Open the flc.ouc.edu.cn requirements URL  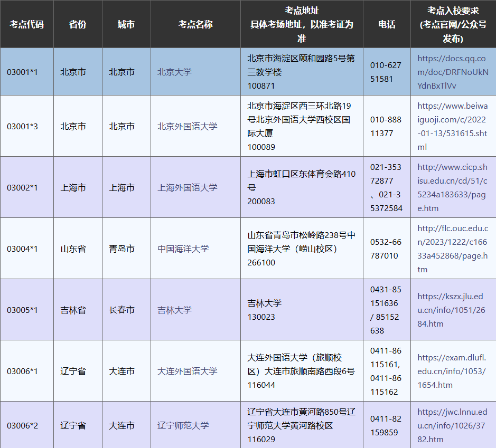452,249
